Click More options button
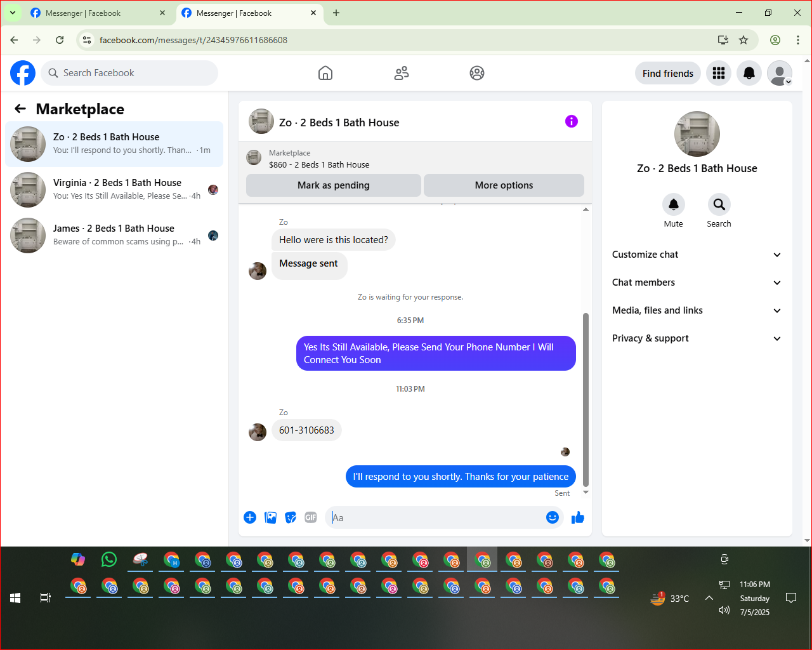The height and width of the screenshot is (650, 812). (504, 185)
